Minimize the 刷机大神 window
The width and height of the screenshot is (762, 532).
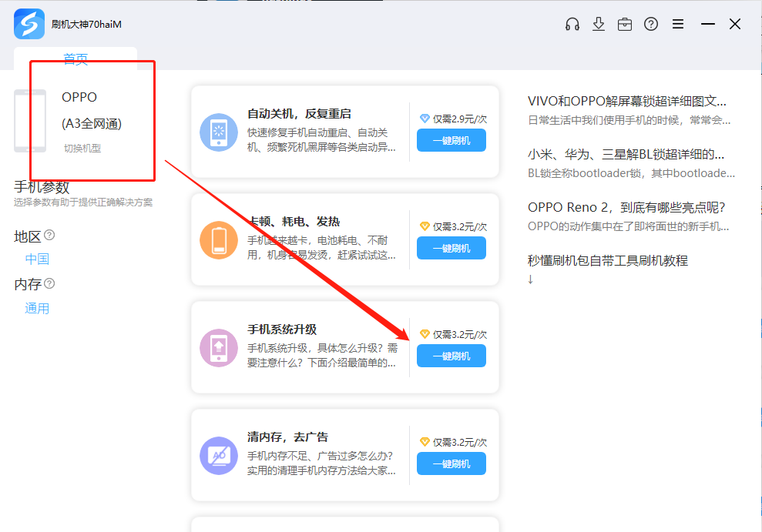[x=708, y=24]
